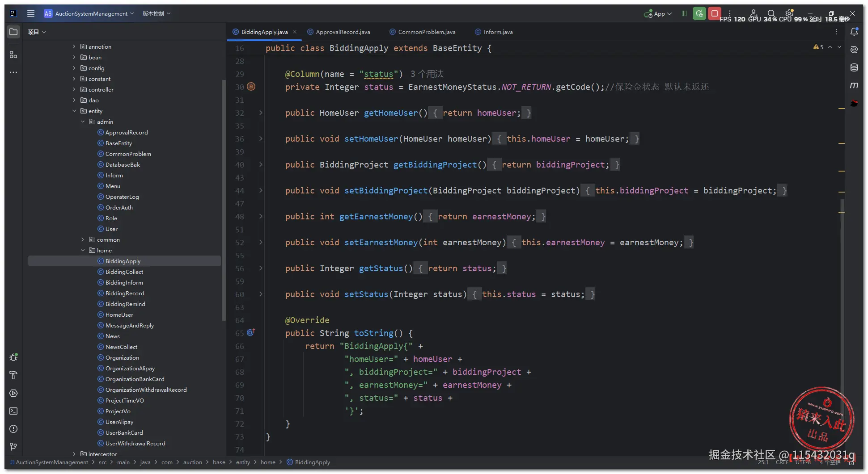
Task: Open the Git version control tool window
Action: click(x=13, y=447)
